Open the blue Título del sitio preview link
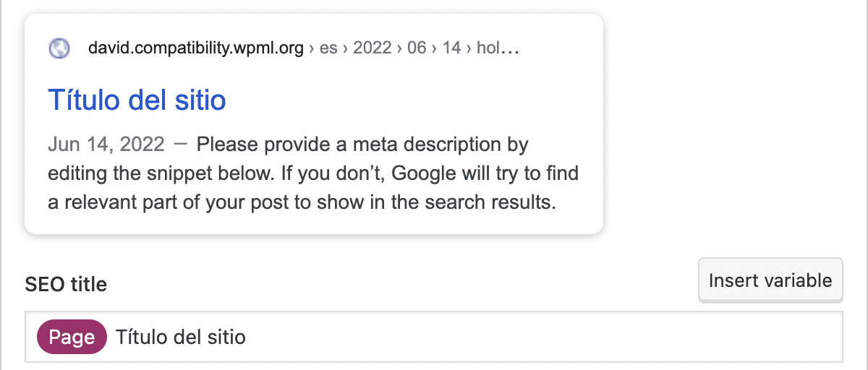 (x=137, y=99)
